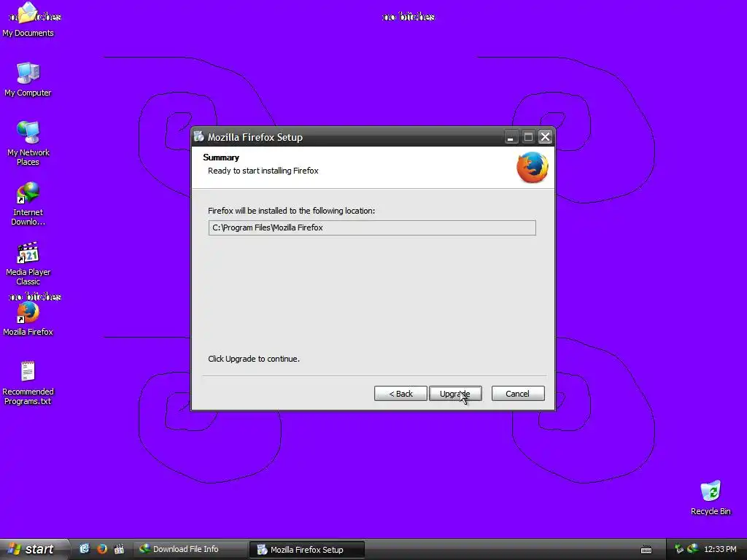Viewport: 747px width, 560px height.
Task: Click first quick launch icon beside Start
Action: point(85,549)
